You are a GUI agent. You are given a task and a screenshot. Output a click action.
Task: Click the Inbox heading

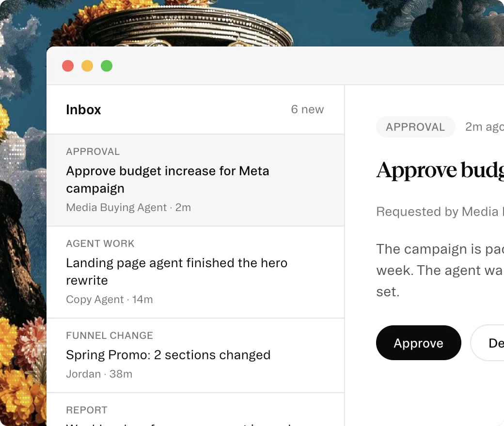coord(83,109)
